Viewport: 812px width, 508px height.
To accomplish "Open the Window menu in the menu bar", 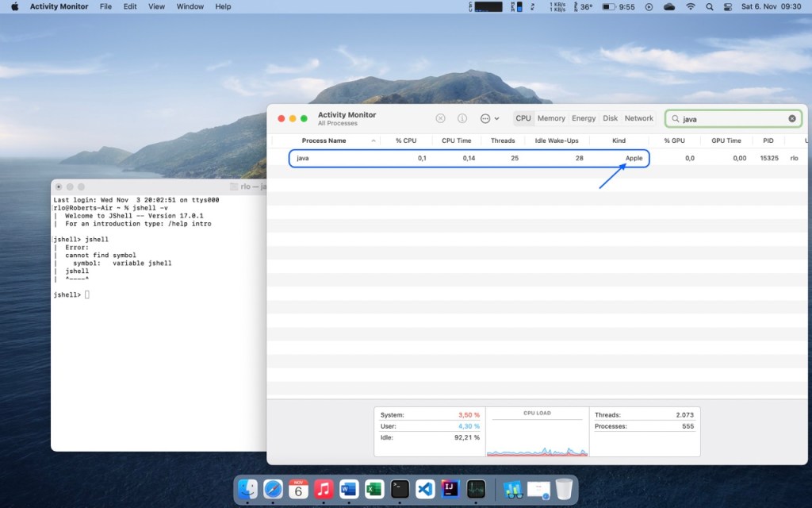I will (190, 6).
